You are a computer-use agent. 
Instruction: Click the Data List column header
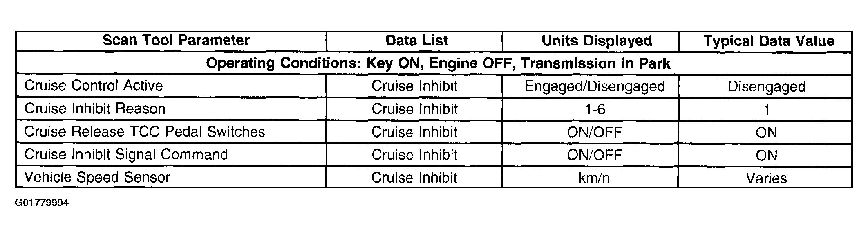click(416, 41)
